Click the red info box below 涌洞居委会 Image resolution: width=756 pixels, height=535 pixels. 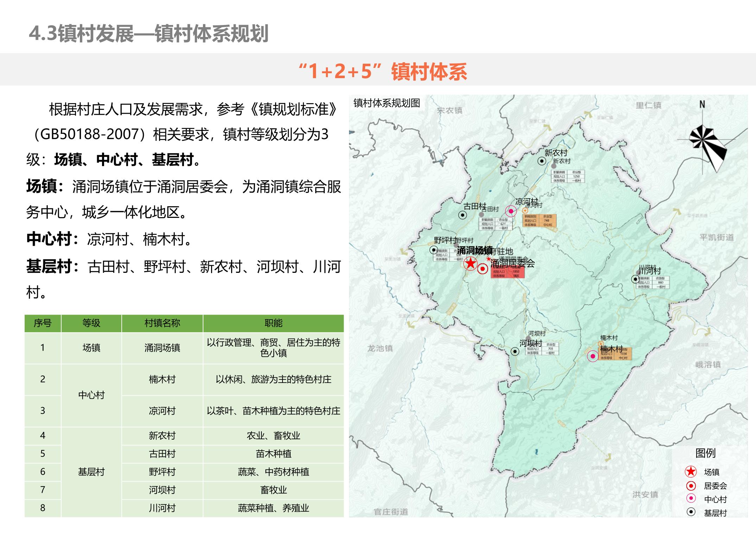tap(507, 273)
